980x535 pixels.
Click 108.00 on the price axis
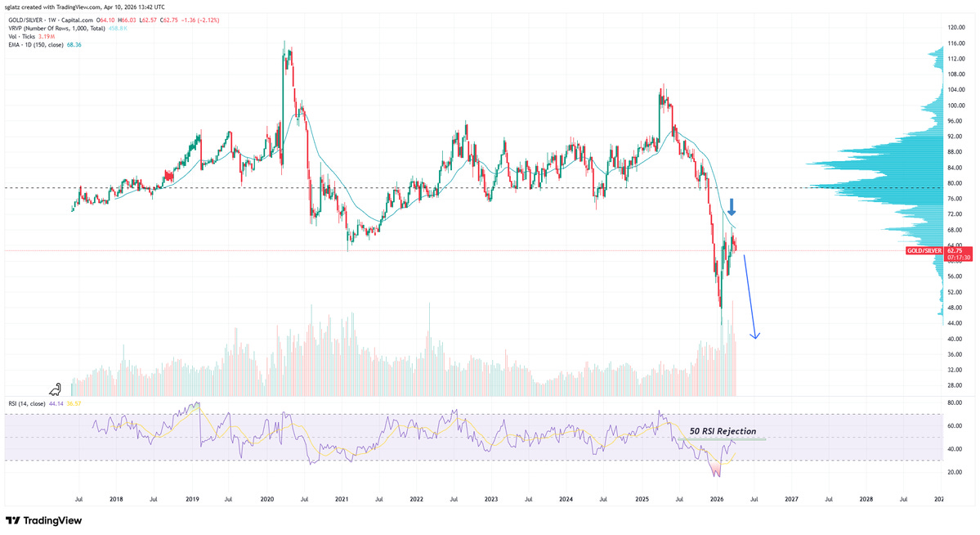[x=955, y=74]
